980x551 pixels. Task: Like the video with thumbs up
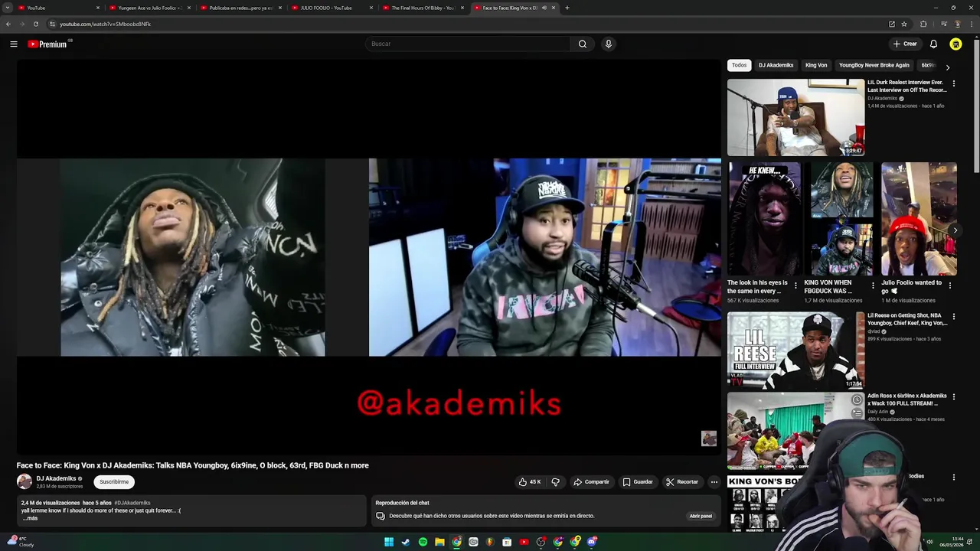[x=530, y=482]
